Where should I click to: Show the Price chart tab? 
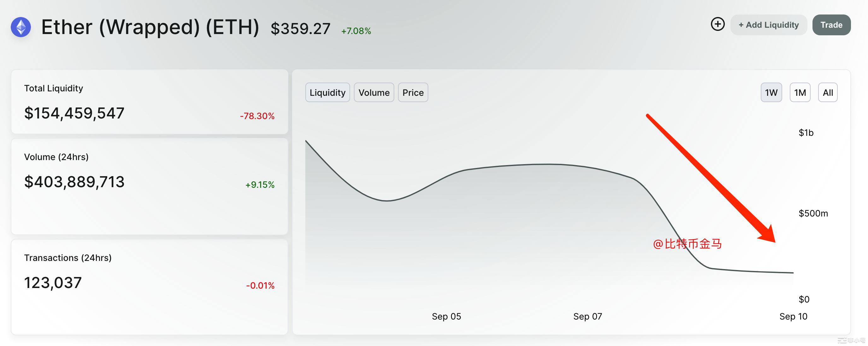tap(413, 93)
